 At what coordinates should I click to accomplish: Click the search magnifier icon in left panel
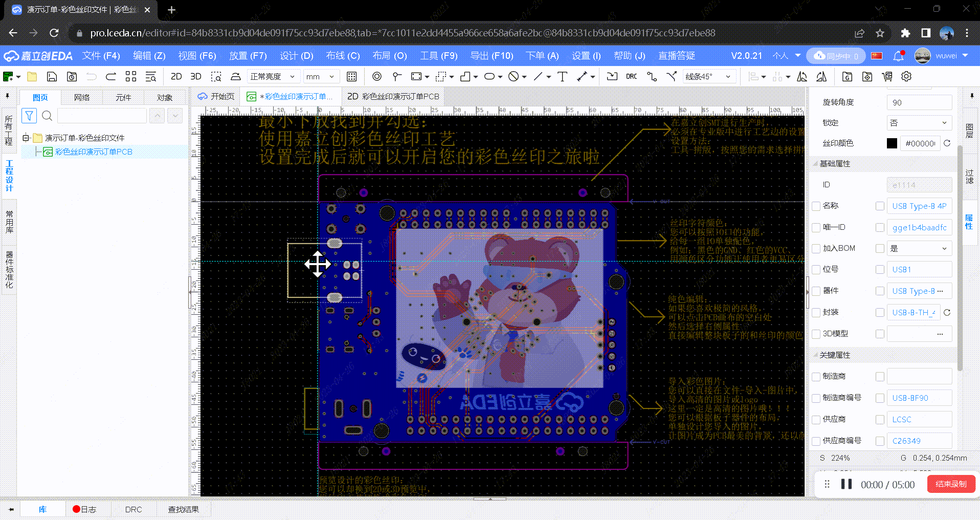pyautogui.click(x=47, y=116)
